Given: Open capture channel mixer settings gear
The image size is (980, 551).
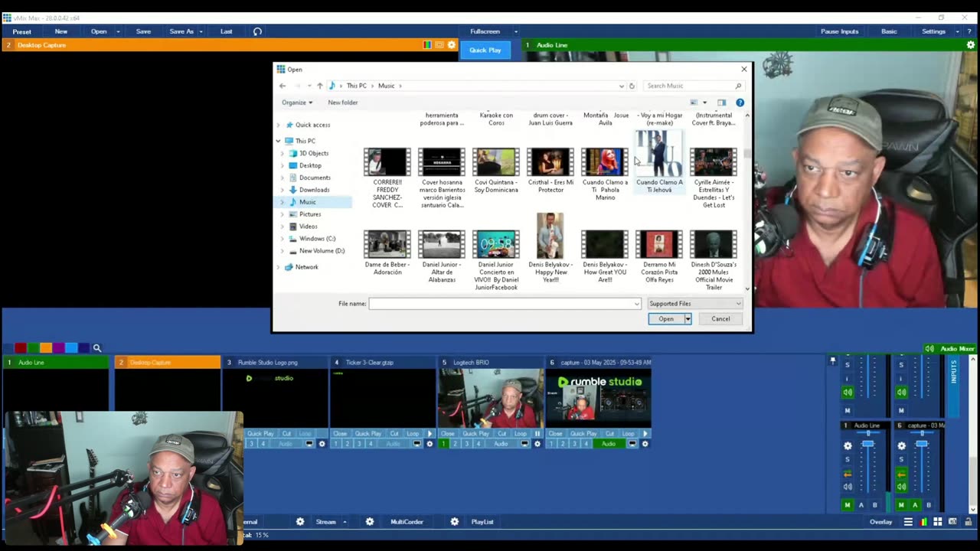Looking at the screenshot, I should coord(901,445).
